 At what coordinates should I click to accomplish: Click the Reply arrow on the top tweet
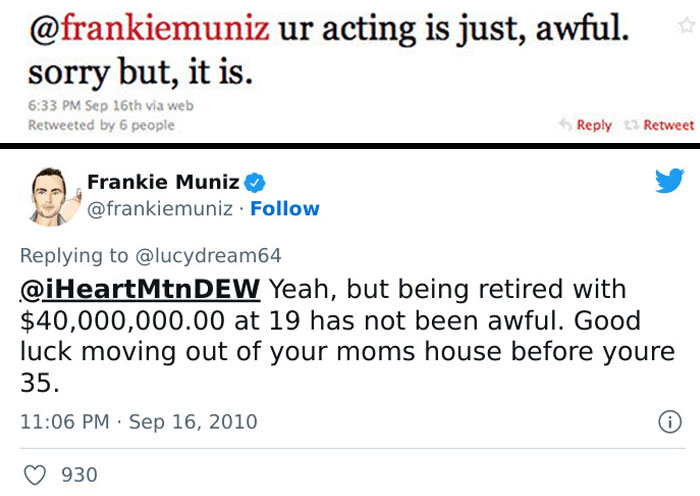(567, 125)
